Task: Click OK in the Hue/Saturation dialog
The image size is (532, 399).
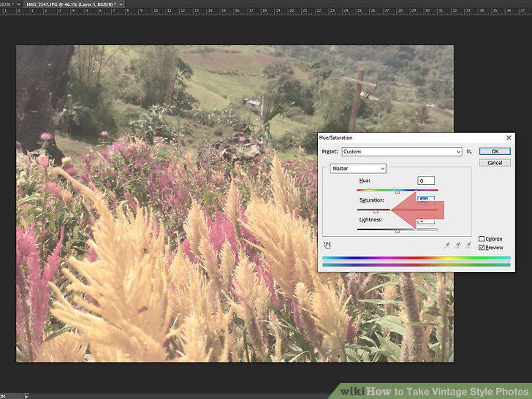Action: tap(495, 151)
